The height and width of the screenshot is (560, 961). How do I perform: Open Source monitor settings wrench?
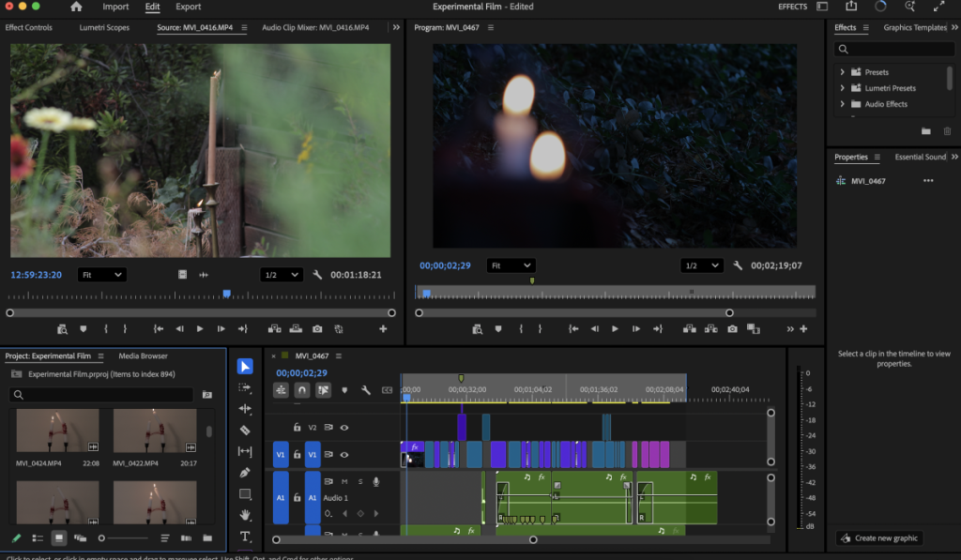click(317, 275)
